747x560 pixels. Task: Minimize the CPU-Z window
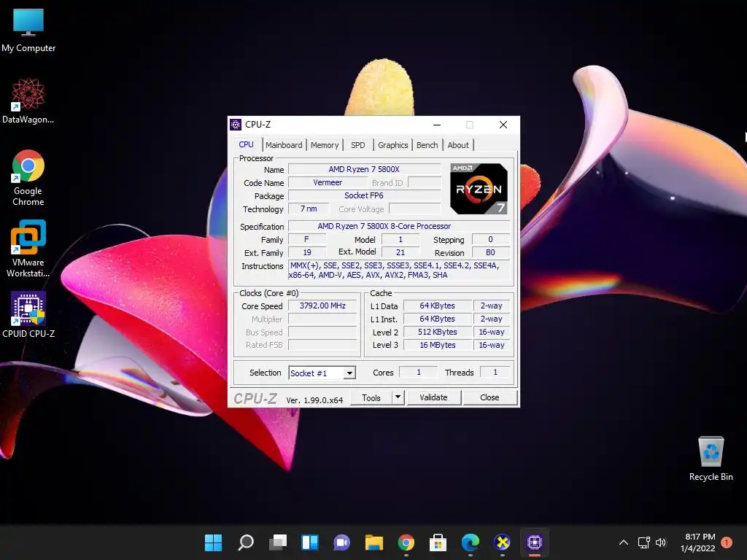coord(437,125)
